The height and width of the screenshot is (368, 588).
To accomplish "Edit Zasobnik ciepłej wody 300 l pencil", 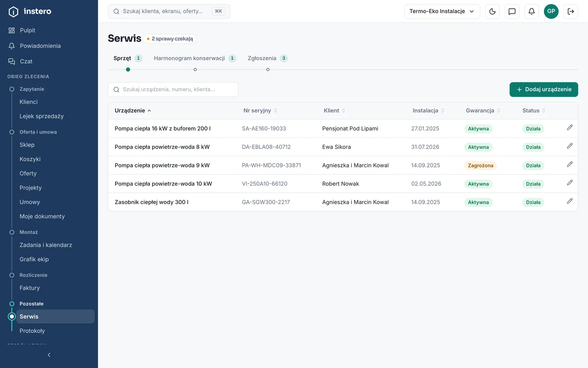I will point(570,201).
